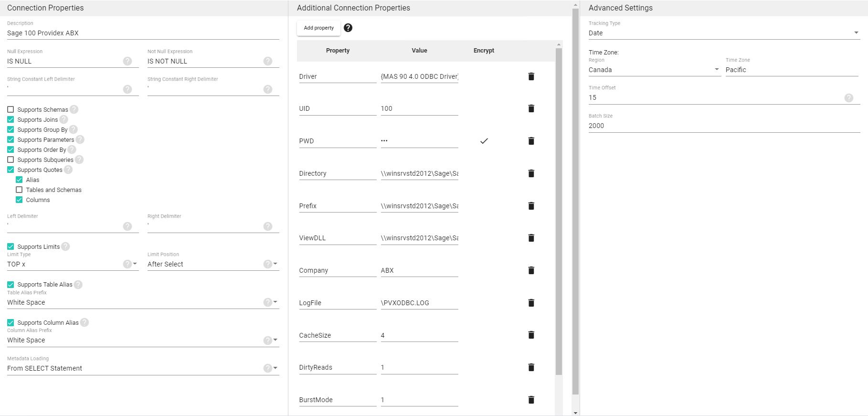Remove the PWD property with trash icon
The width and height of the screenshot is (868, 416).
click(x=531, y=141)
